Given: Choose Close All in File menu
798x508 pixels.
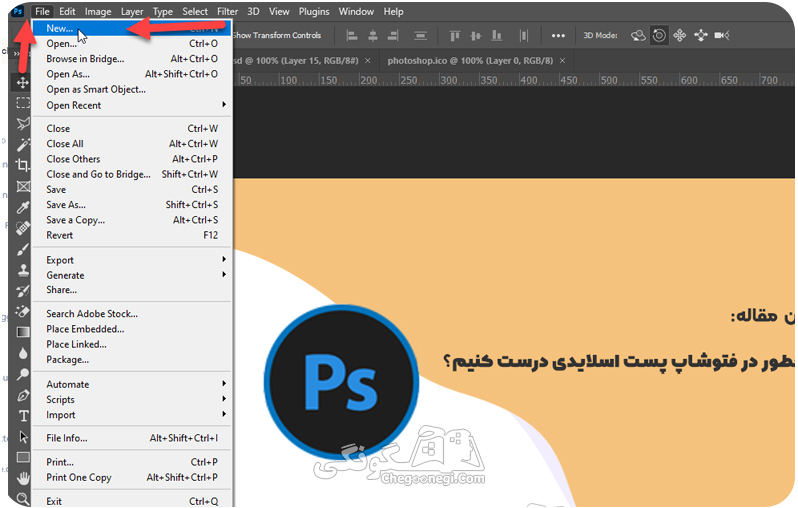Looking at the screenshot, I should click(132, 144).
